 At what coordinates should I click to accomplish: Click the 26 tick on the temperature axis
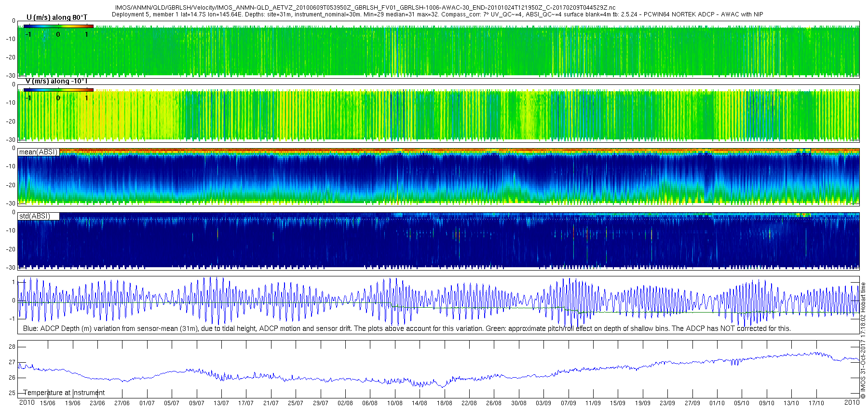click(x=12, y=378)
